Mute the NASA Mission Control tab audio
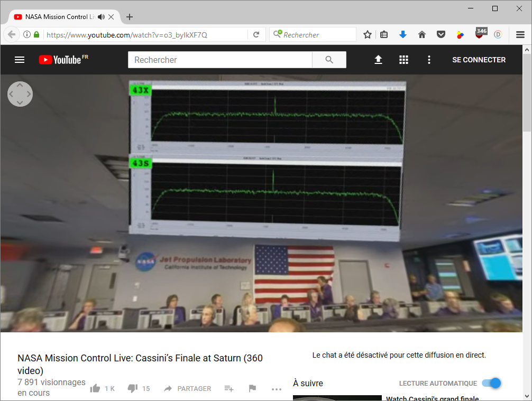The width and height of the screenshot is (532, 401). point(101,17)
